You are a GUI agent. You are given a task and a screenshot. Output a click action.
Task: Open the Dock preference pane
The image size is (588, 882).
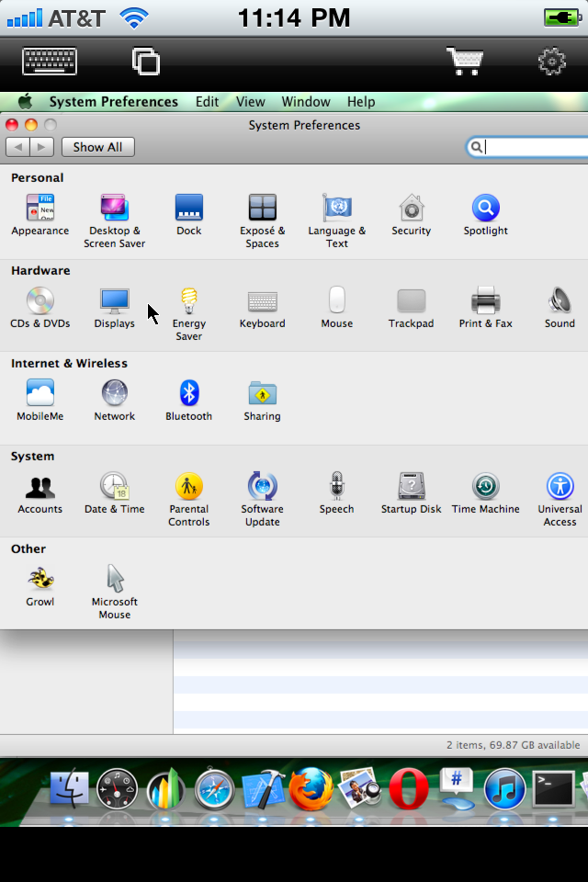[x=189, y=215]
